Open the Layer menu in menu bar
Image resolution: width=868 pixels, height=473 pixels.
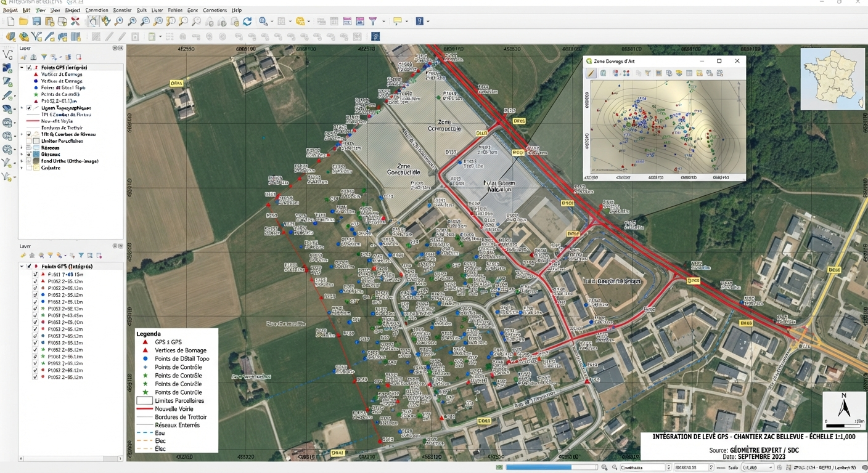pyautogui.click(x=157, y=10)
